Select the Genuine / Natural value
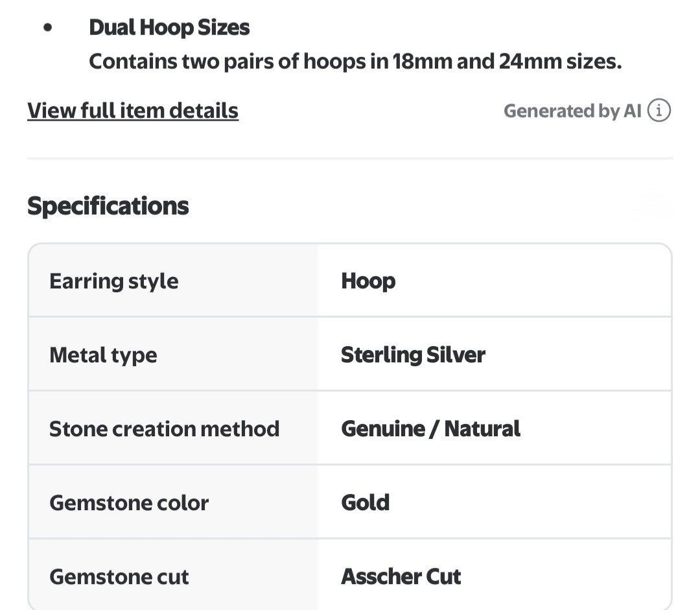The width and height of the screenshot is (700, 610). coord(430,428)
